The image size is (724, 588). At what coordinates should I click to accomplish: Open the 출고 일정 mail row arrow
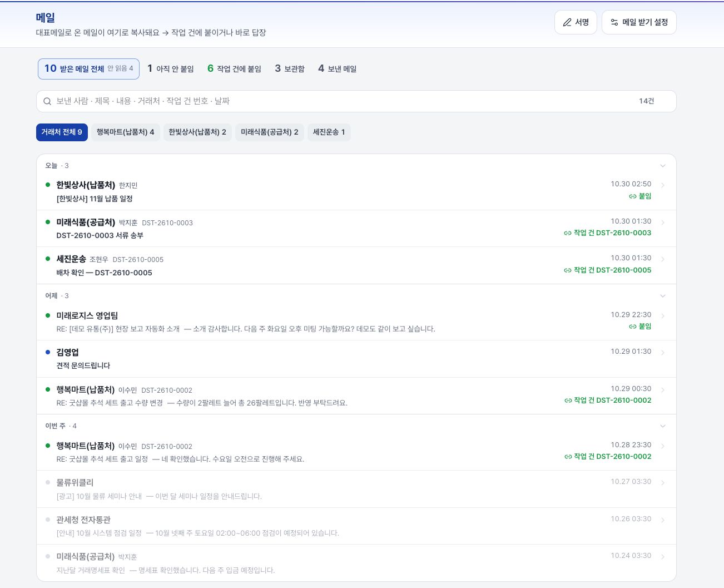point(663,446)
